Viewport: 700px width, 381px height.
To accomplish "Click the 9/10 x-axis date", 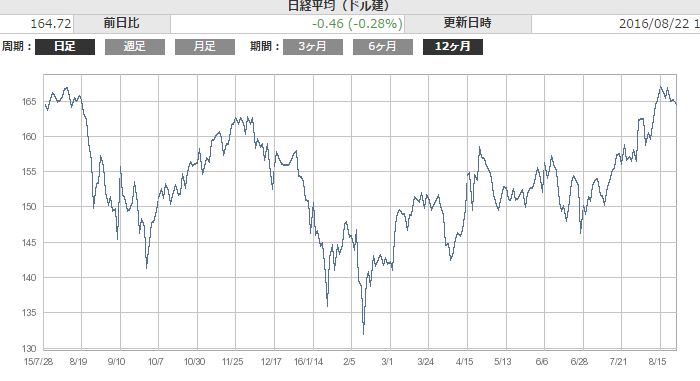I will [117, 362].
